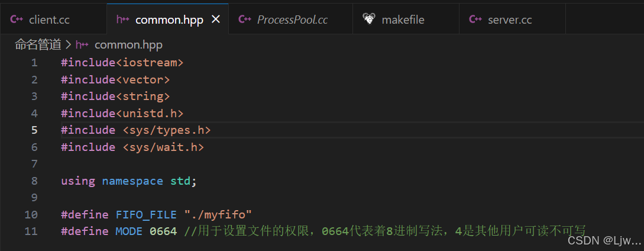The width and height of the screenshot is (644, 251).
Task: Place cursor on FIFO_FILE macro name
Action: click(146, 214)
